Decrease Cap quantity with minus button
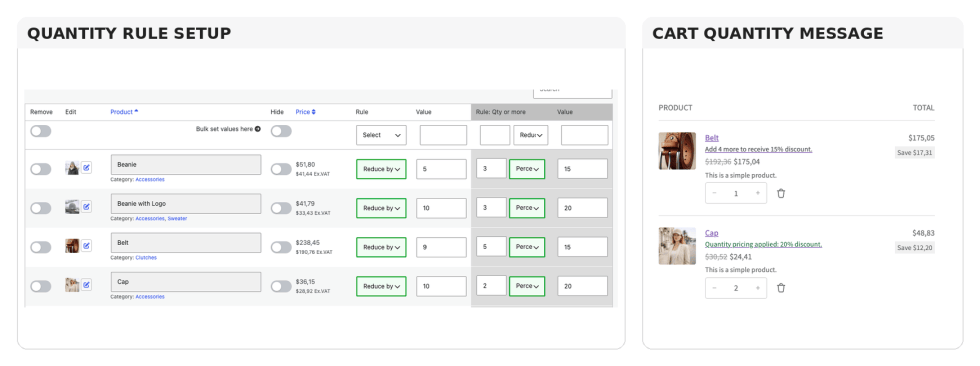Screen dimensions: 980x366 714,288
